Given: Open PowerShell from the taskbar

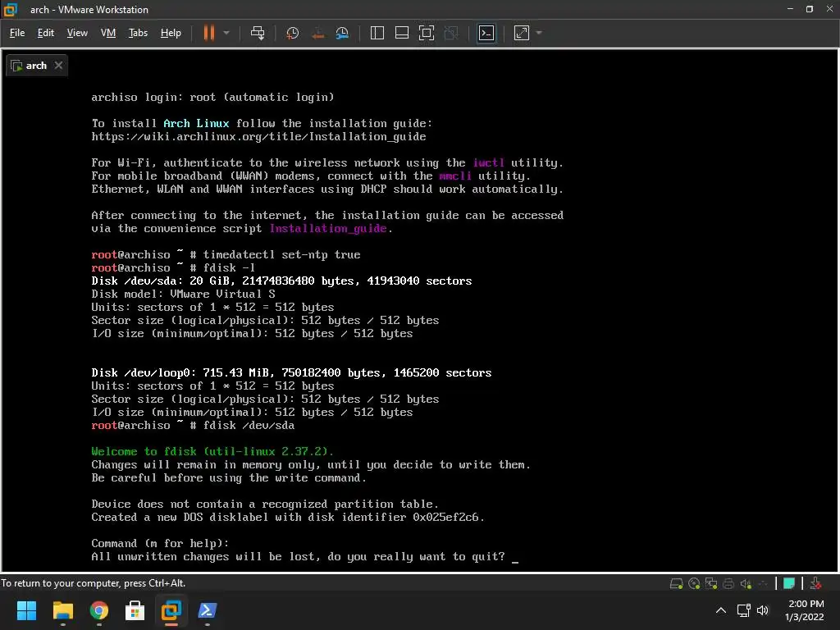Looking at the screenshot, I should [208, 610].
